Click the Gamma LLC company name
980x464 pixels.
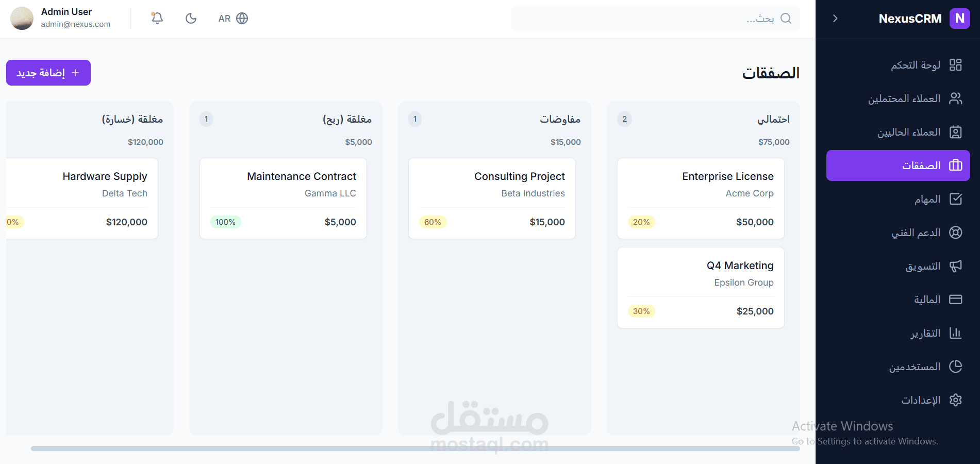(x=330, y=193)
